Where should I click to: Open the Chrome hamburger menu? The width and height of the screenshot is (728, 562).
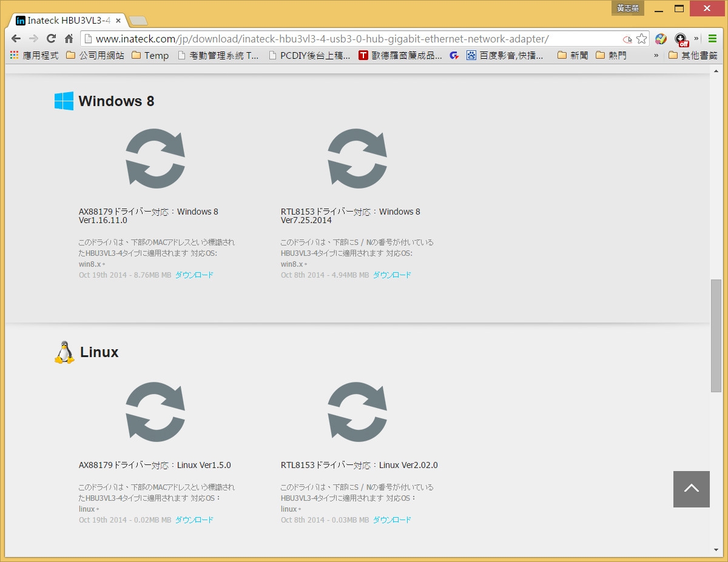[713, 39]
